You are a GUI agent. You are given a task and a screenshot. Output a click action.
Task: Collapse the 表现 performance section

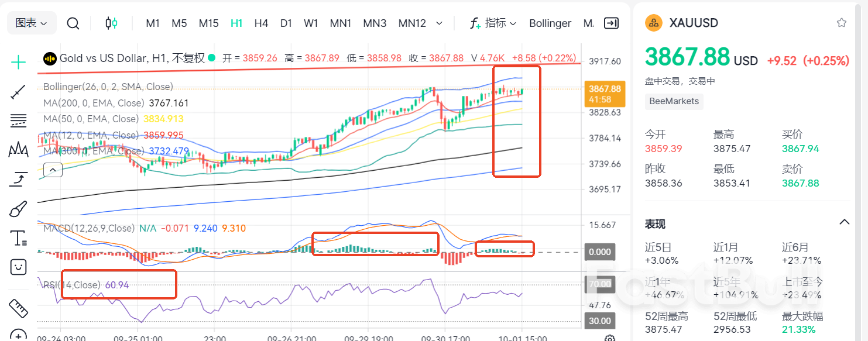pyautogui.click(x=845, y=222)
